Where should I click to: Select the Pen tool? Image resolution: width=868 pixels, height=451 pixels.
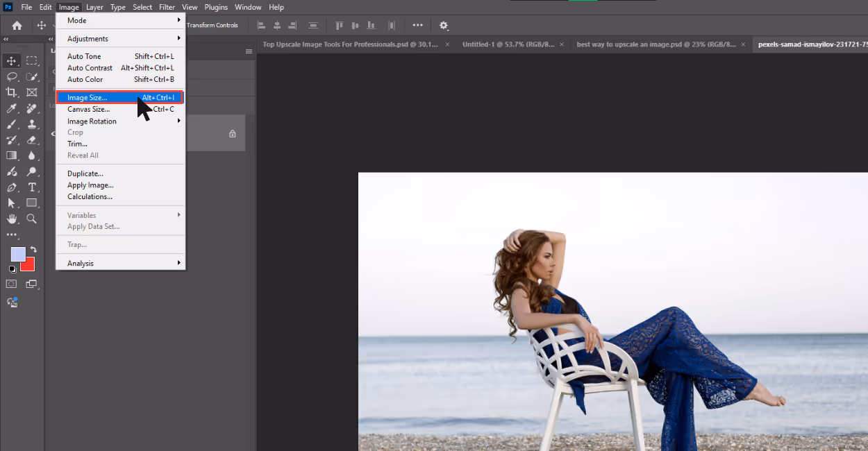pos(12,187)
